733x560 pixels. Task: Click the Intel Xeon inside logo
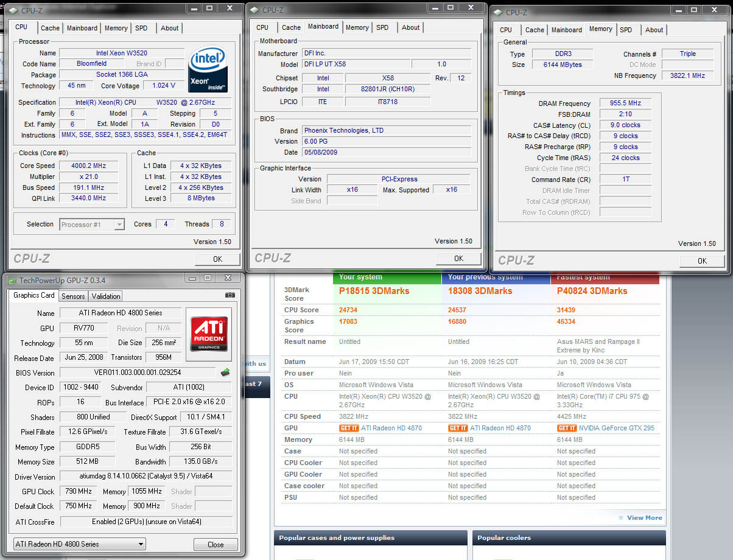pos(209,70)
